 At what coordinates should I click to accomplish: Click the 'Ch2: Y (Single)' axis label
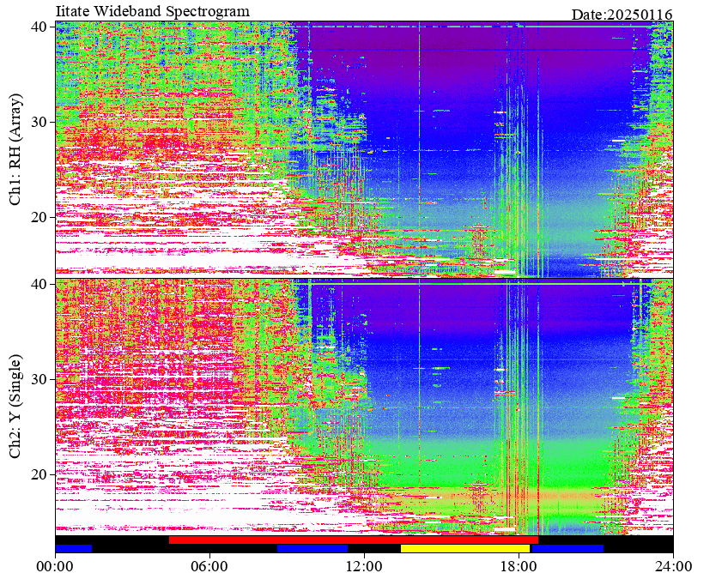(15, 407)
